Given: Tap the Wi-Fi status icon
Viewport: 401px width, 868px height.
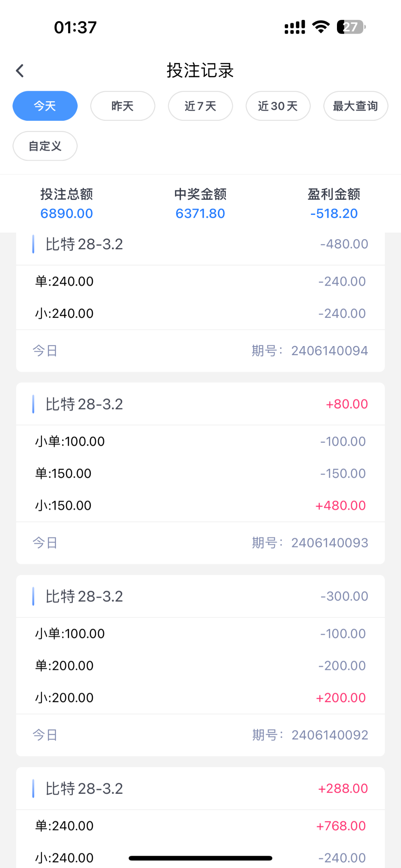Looking at the screenshot, I should pyautogui.click(x=321, y=27).
